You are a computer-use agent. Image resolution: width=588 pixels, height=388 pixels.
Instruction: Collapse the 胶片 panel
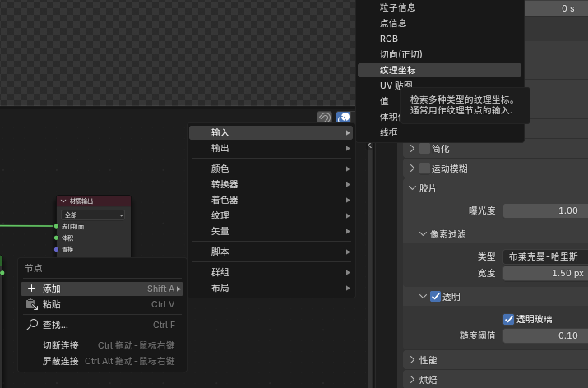tap(413, 188)
